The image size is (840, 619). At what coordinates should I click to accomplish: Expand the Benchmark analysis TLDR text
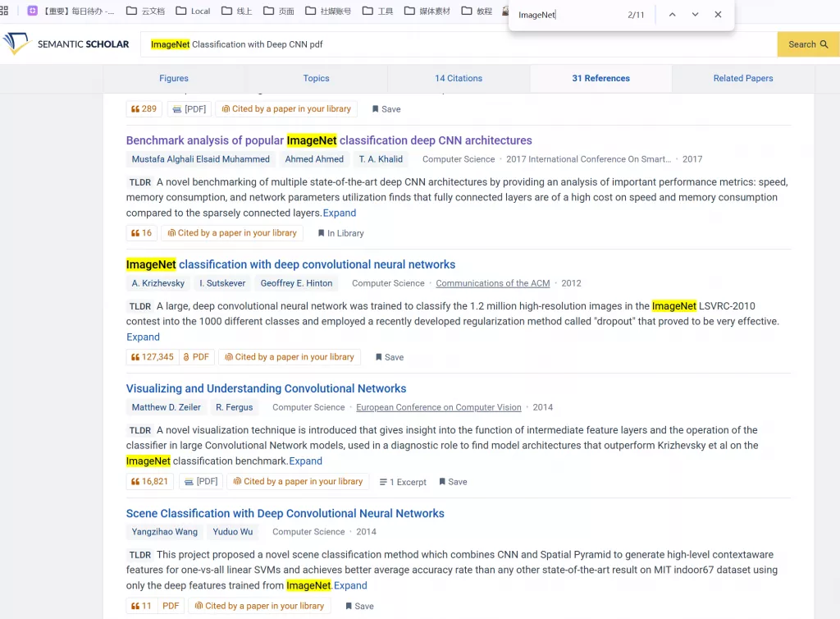tap(340, 213)
